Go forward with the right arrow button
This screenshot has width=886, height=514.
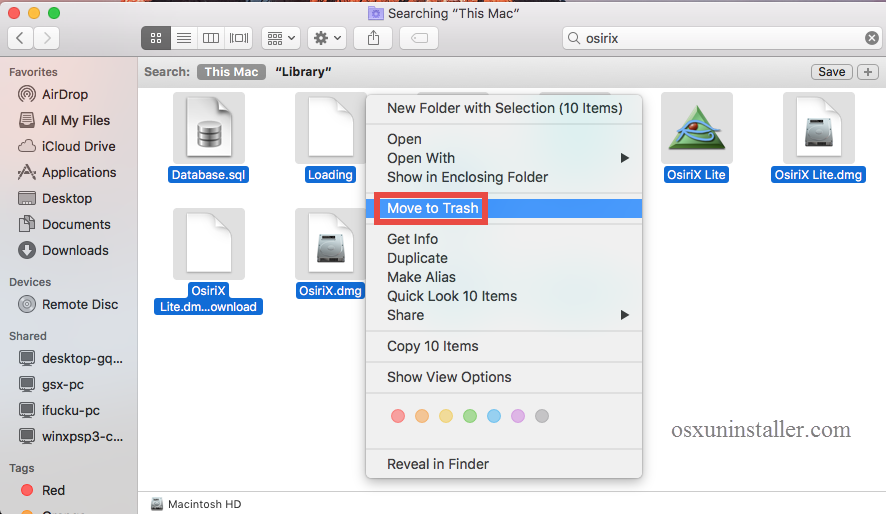pyautogui.click(x=47, y=38)
